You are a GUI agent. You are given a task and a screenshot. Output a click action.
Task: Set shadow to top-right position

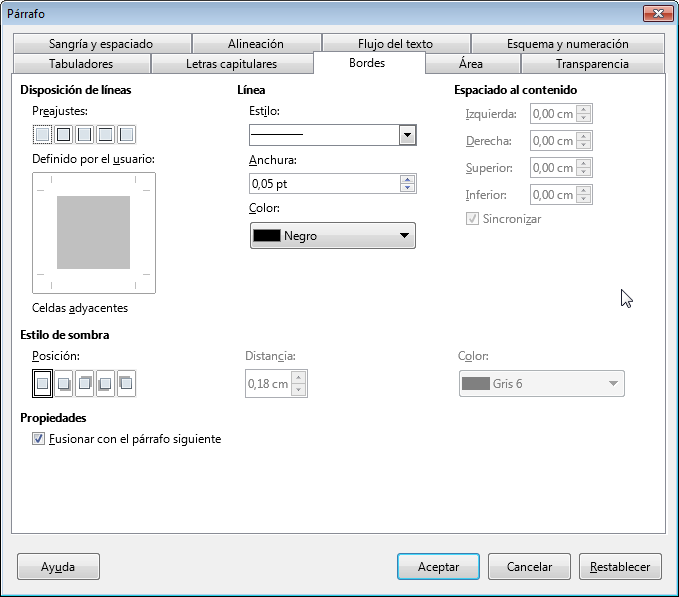(84, 383)
